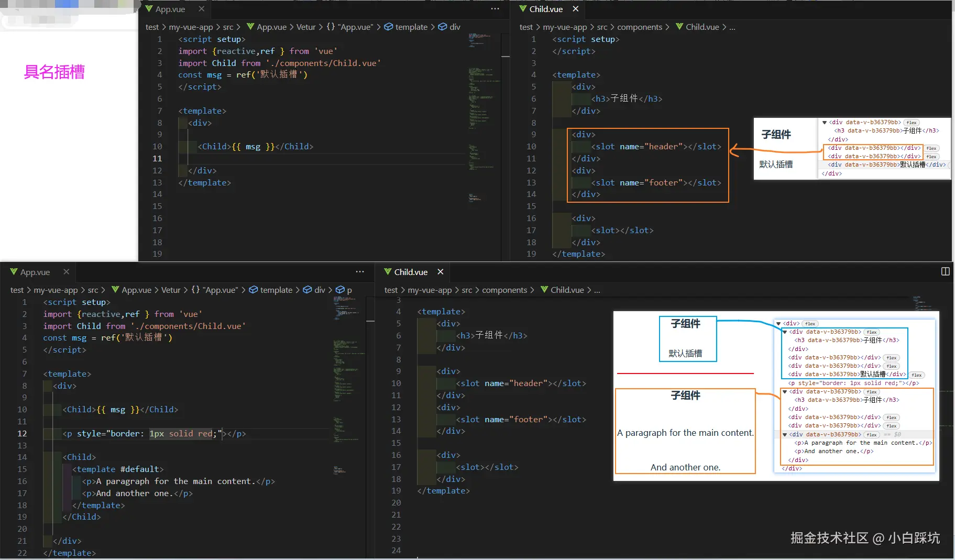Click 'components' breadcrumb in upper Child.vue editor
955x560 pixels.
639,27
